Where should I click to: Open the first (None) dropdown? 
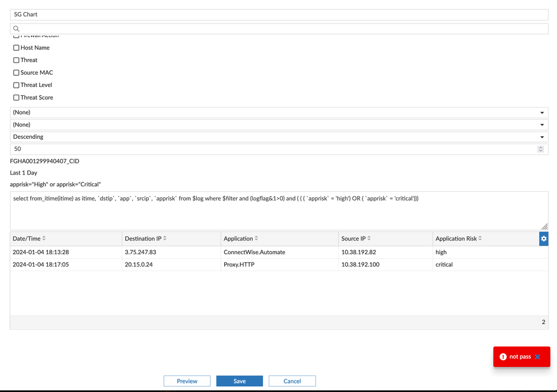(x=279, y=112)
